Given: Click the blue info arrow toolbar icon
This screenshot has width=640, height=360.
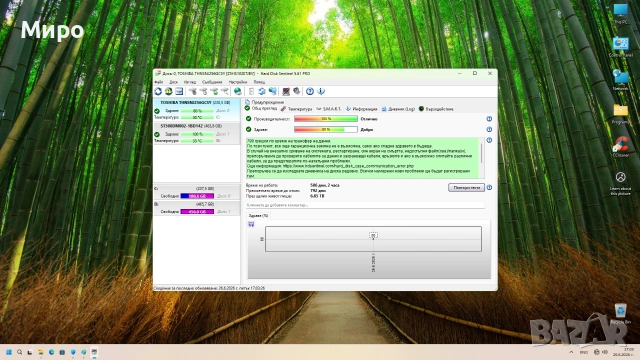Looking at the screenshot, I should pyautogui.click(x=321, y=91).
